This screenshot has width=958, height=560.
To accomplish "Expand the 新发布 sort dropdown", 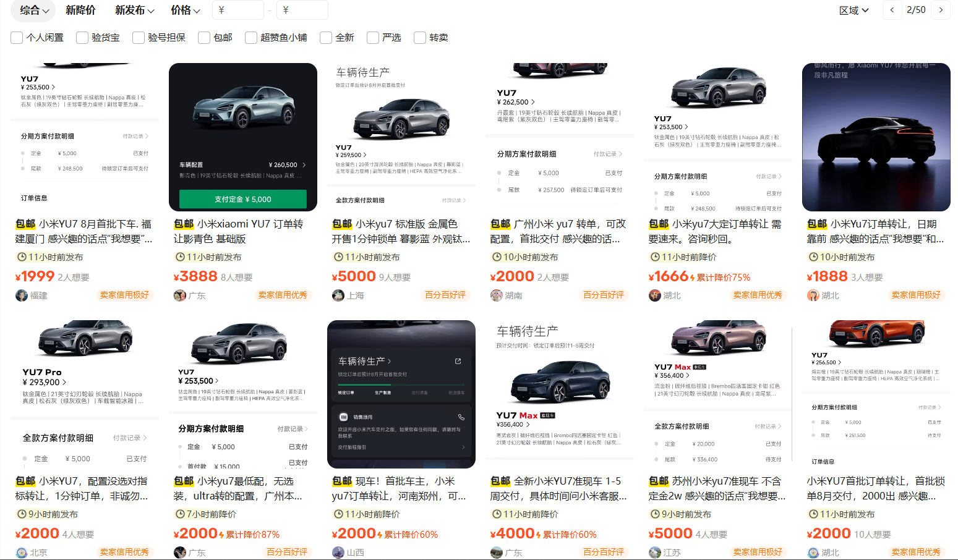I will tap(134, 11).
